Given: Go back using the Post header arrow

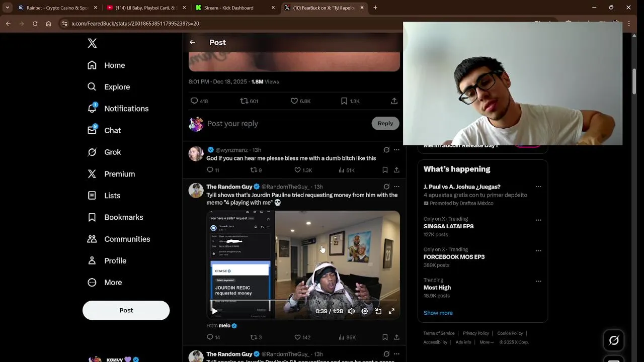Looking at the screenshot, I should 192,42.
